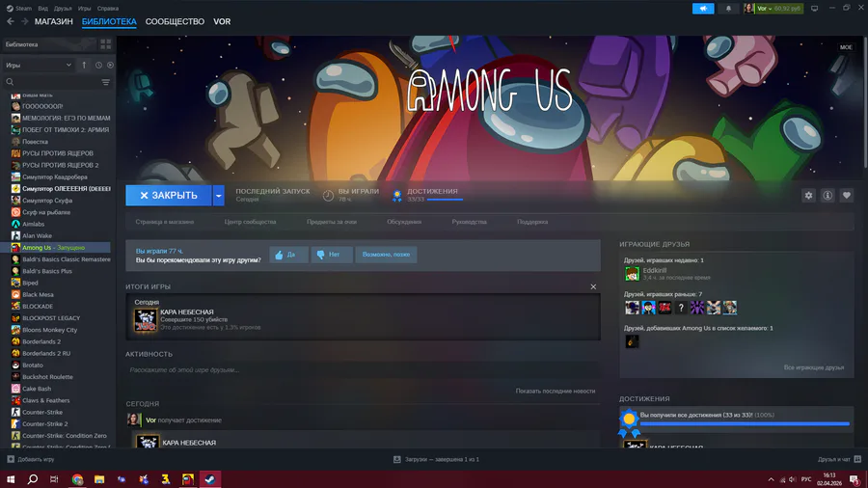The width and height of the screenshot is (868, 488).
Task: Show ready-to-play games icon
Action: [x=110, y=65]
